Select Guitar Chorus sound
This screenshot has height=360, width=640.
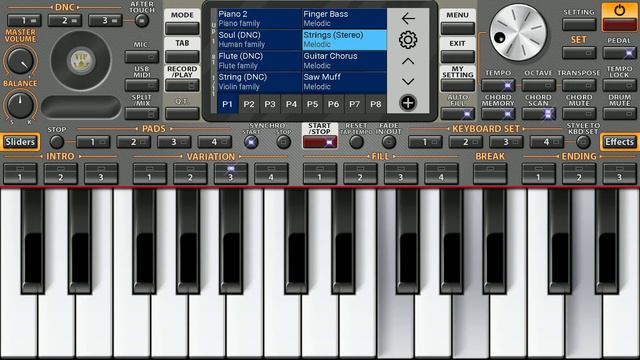344,60
